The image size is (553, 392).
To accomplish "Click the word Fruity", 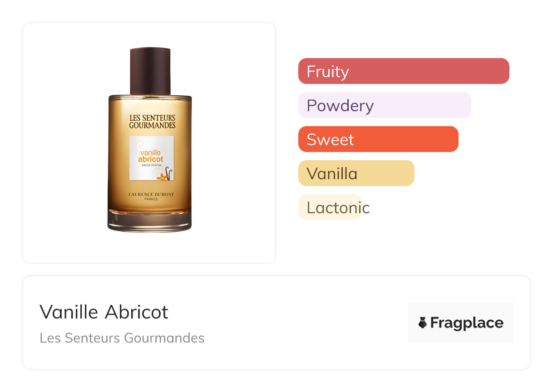I will click(x=327, y=72).
